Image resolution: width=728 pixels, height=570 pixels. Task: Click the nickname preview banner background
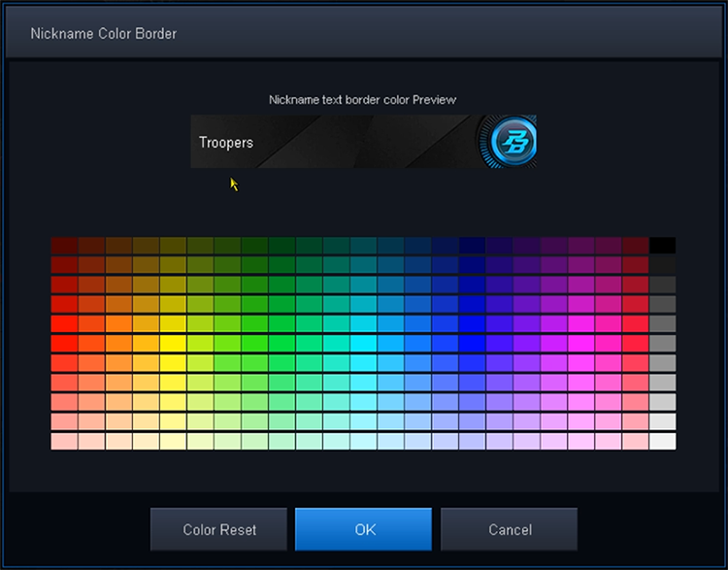click(x=364, y=141)
